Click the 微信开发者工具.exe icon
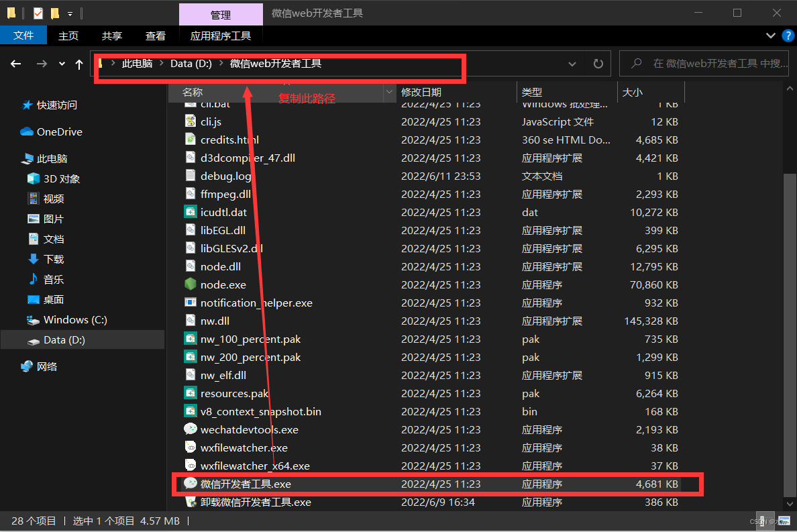The image size is (797, 532). click(191, 484)
